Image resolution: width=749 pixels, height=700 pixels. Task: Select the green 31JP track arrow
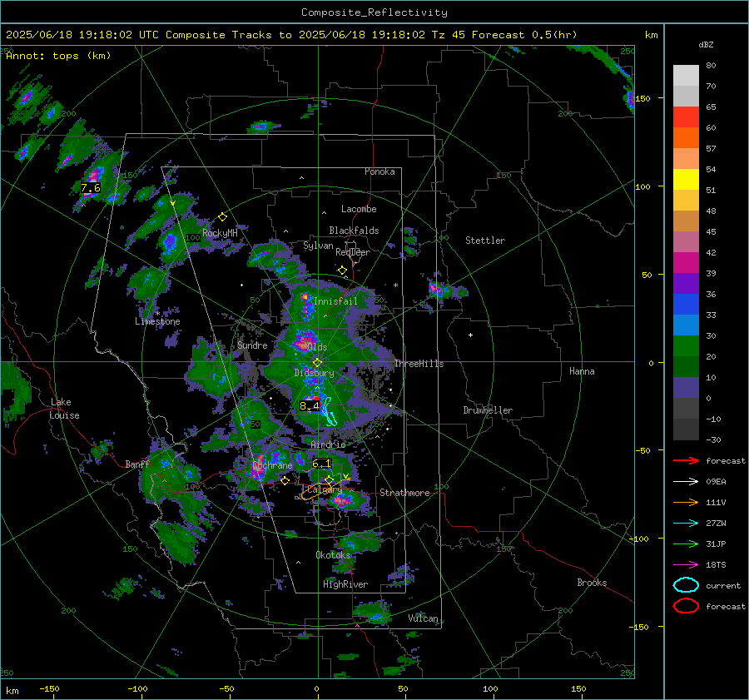pyautogui.click(x=686, y=544)
